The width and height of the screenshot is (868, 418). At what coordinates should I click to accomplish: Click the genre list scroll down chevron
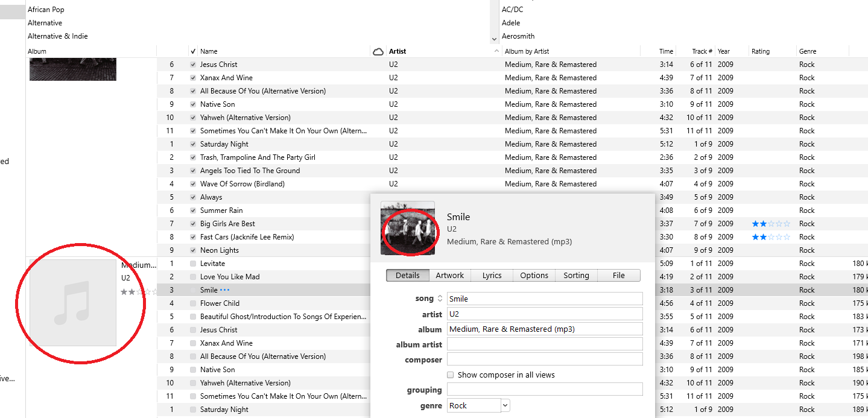(495, 39)
